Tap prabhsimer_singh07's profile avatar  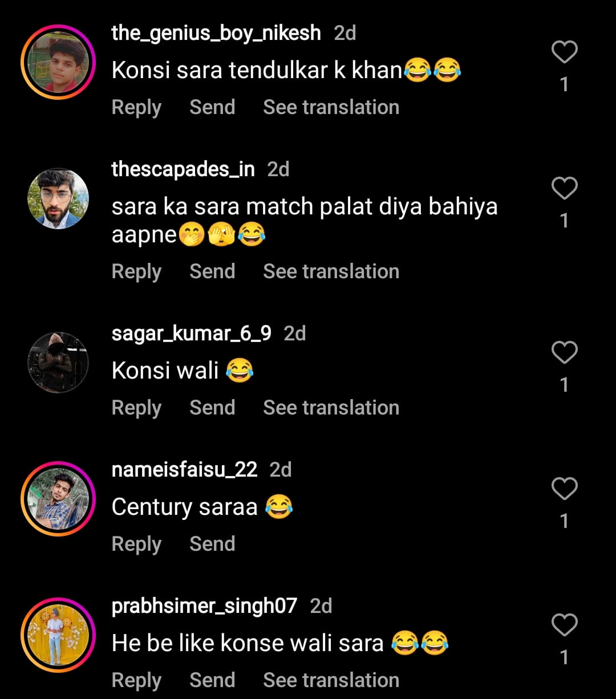(58, 635)
